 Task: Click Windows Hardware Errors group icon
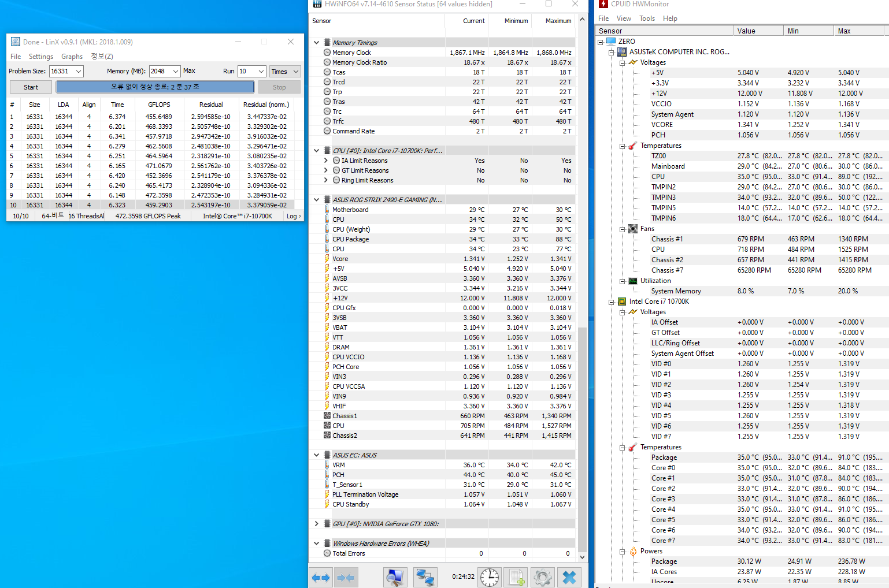[327, 544]
